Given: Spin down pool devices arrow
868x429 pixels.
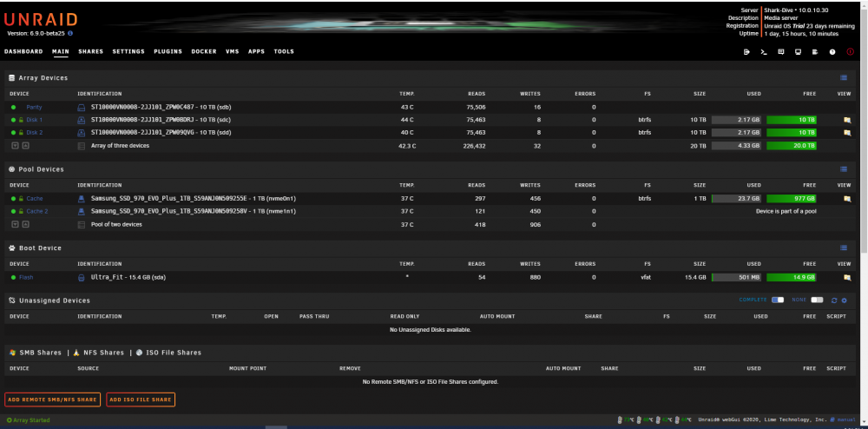Looking at the screenshot, I should [x=15, y=224].
